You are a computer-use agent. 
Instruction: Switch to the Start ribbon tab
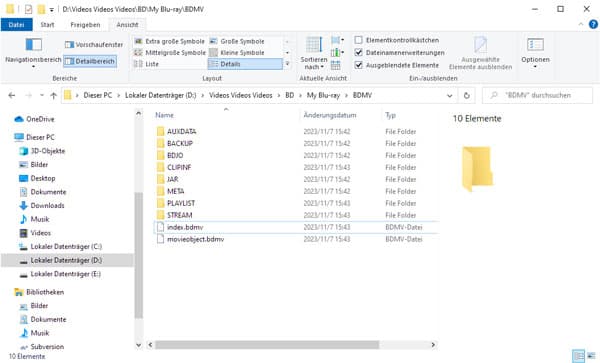[x=47, y=24]
